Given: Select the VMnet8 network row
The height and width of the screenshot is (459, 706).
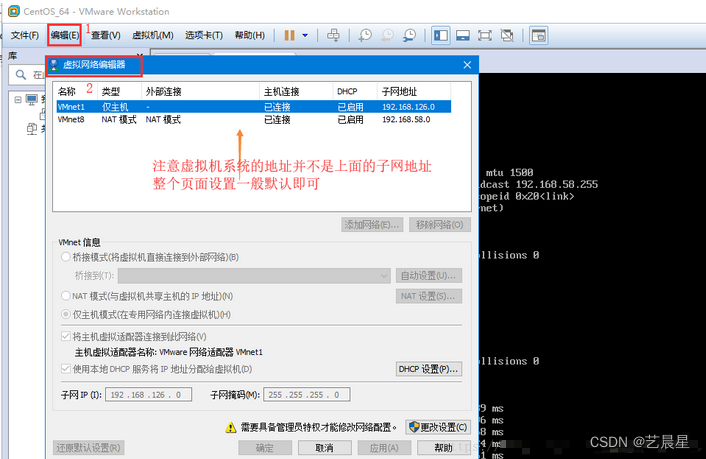Looking at the screenshot, I should [x=253, y=119].
